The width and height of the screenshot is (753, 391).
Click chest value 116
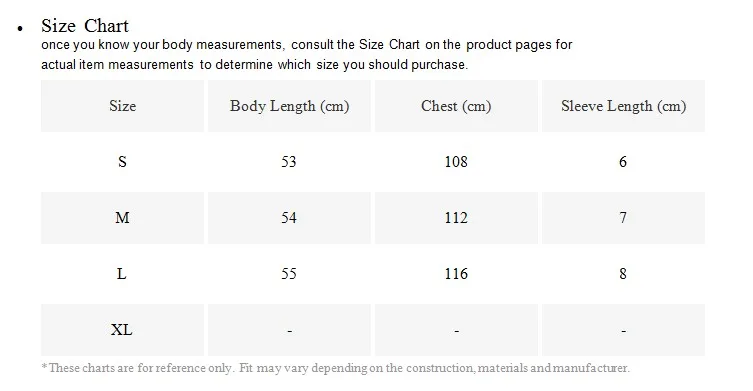click(456, 274)
